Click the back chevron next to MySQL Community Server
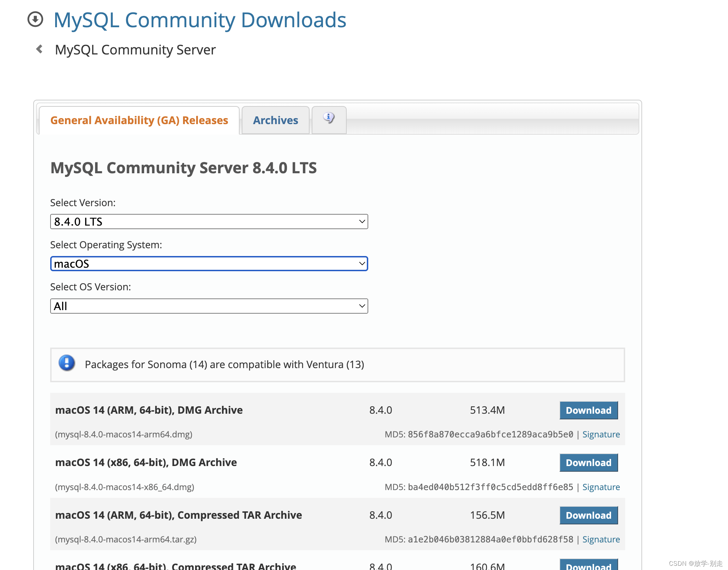 (40, 49)
